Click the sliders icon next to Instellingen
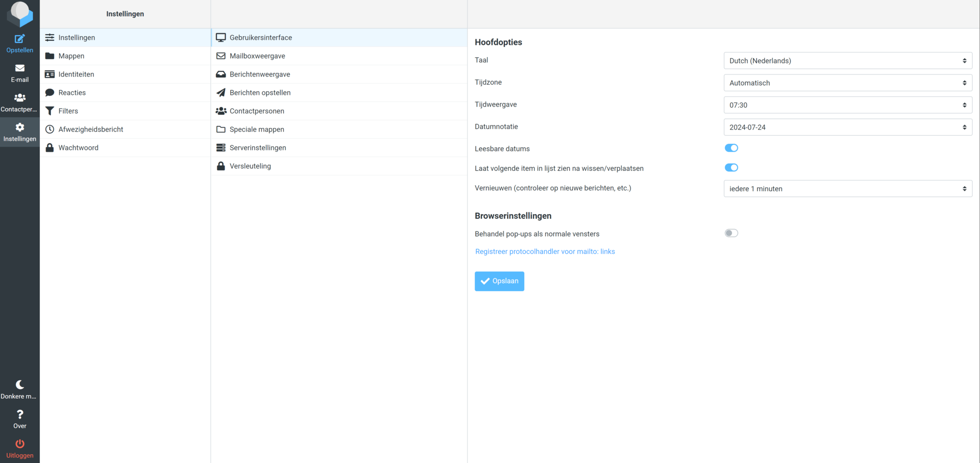This screenshot has width=980, height=463. [50, 37]
